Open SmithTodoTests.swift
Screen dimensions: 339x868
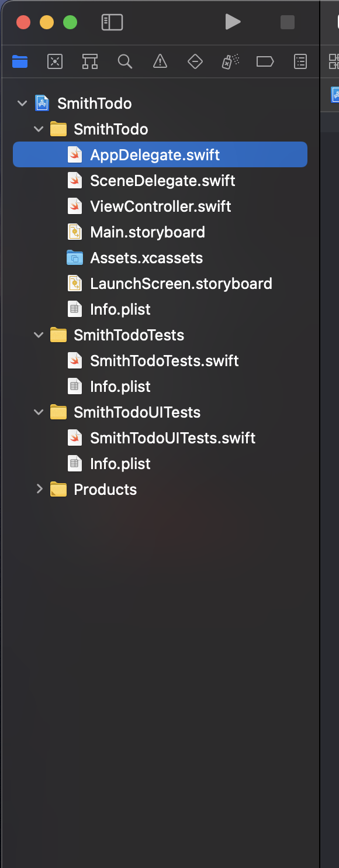pos(164,361)
